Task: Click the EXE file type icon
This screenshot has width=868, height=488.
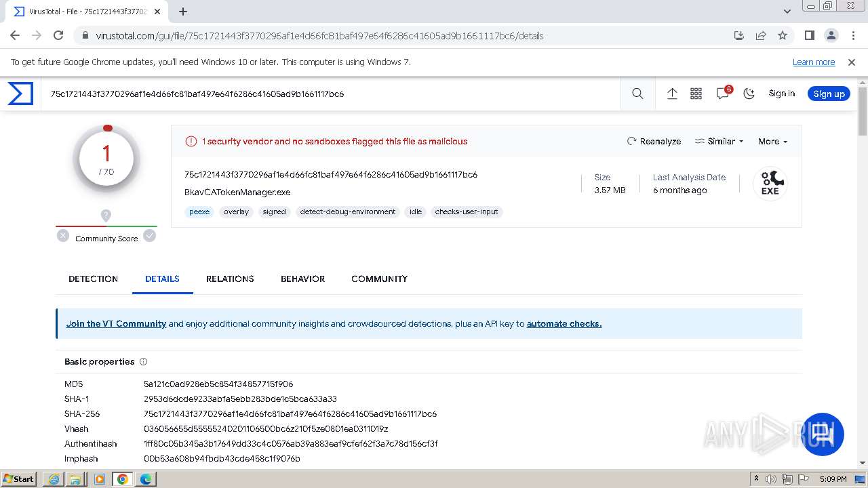Action: coord(770,184)
